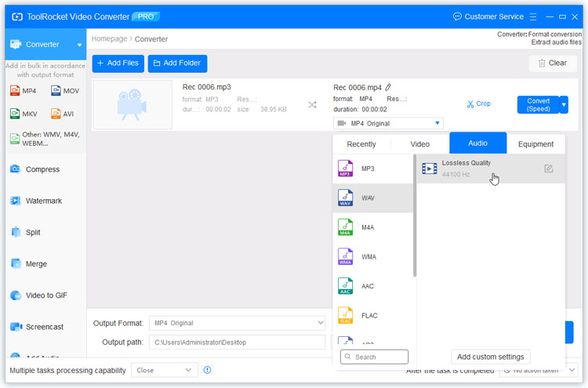The image size is (588, 388).
Task: Go to Homepage breadcrumb
Action: (x=109, y=39)
